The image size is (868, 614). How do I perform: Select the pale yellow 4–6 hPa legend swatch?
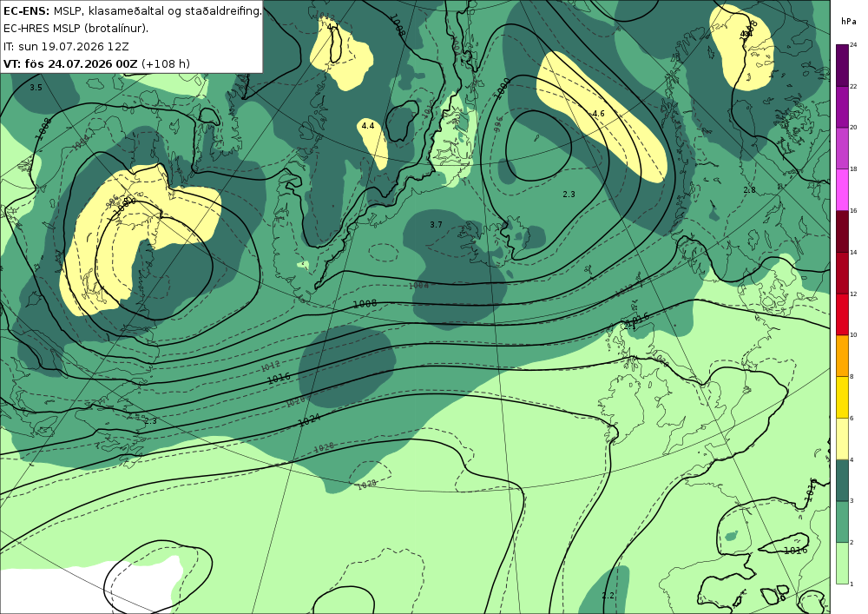[x=843, y=439]
